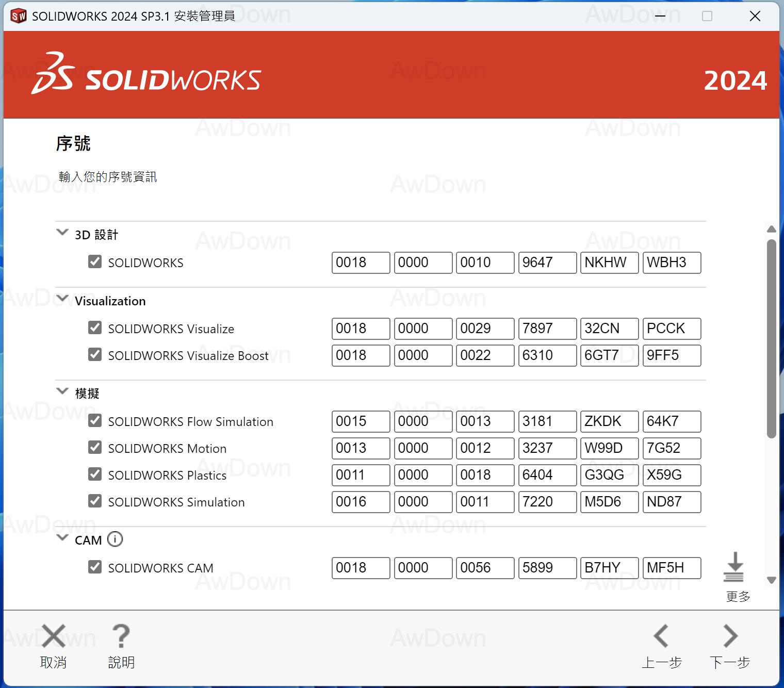This screenshot has height=688, width=784.
Task: Click the vertical scrollbar thumb
Action: point(771,338)
